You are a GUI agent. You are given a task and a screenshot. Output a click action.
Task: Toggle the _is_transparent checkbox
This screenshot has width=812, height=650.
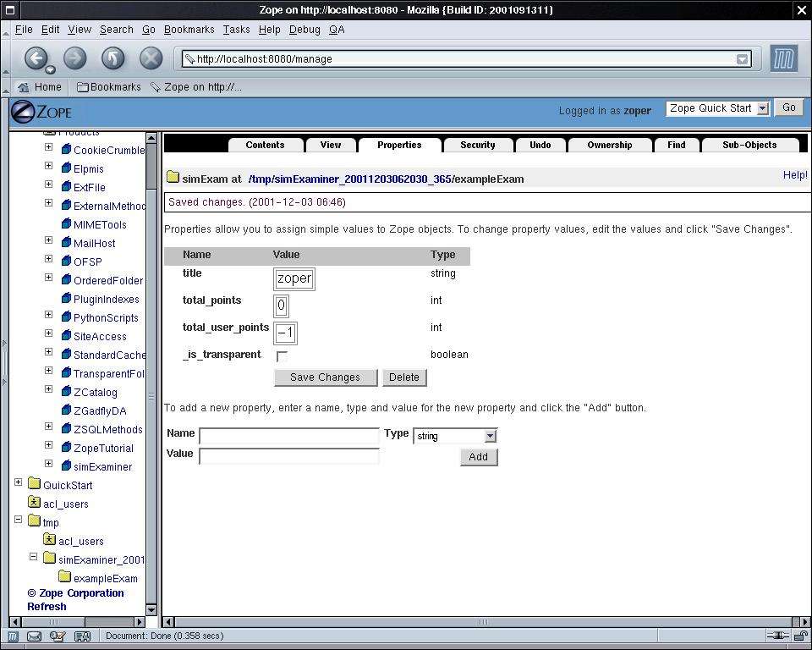click(x=282, y=356)
